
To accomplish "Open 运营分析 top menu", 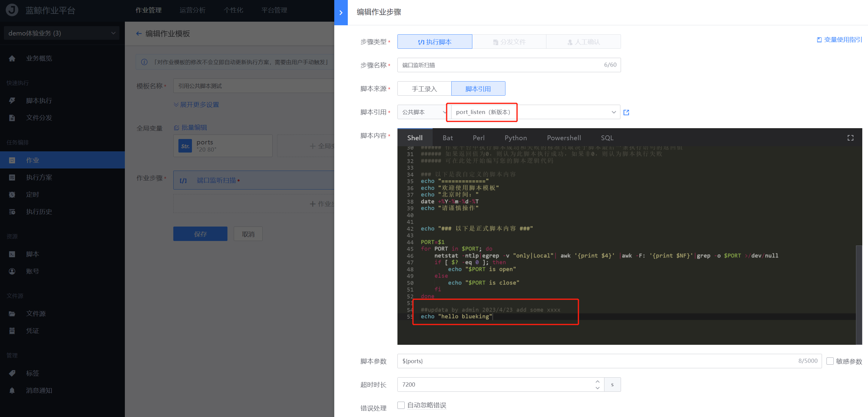I will tap(192, 11).
